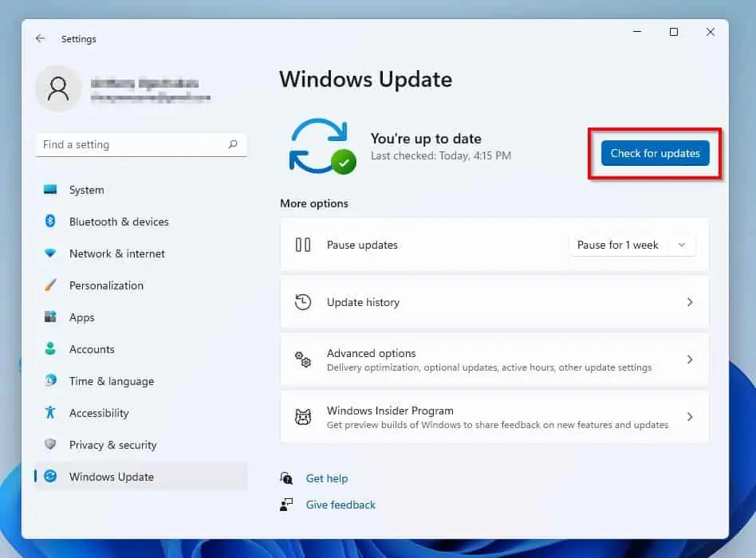
Task: Click the user profile avatar icon
Action: [58, 89]
